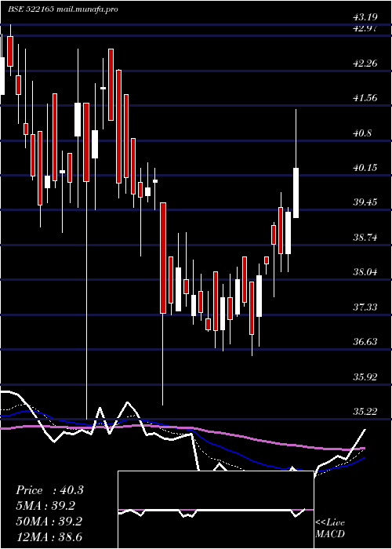Click the 40.8 price axis label
Screen dimensions: 392x549
click(362, 133)
